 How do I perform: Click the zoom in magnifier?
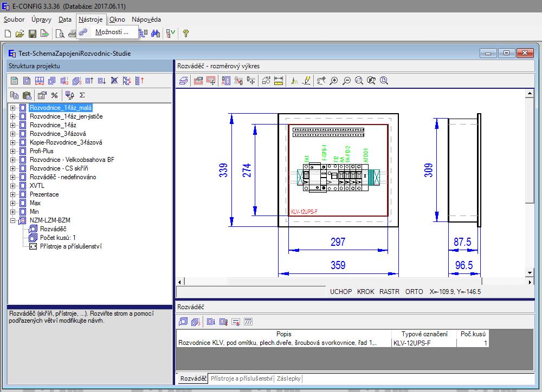(x=334, y=81)
